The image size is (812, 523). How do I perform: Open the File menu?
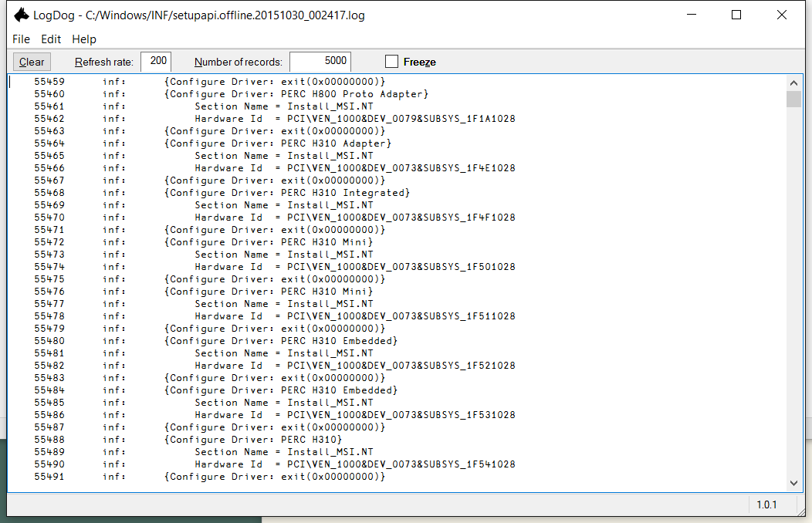pos(22,39)
